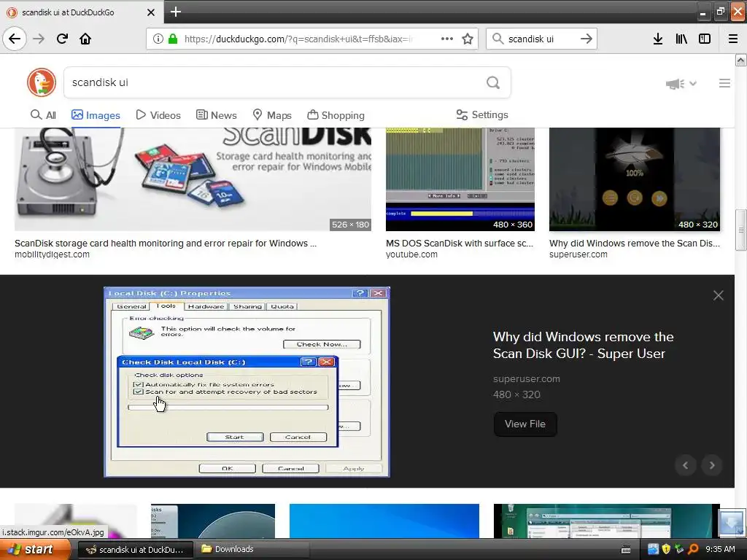
Task: Click magnifier icon in Firefox search box
Action: point(498,39)
